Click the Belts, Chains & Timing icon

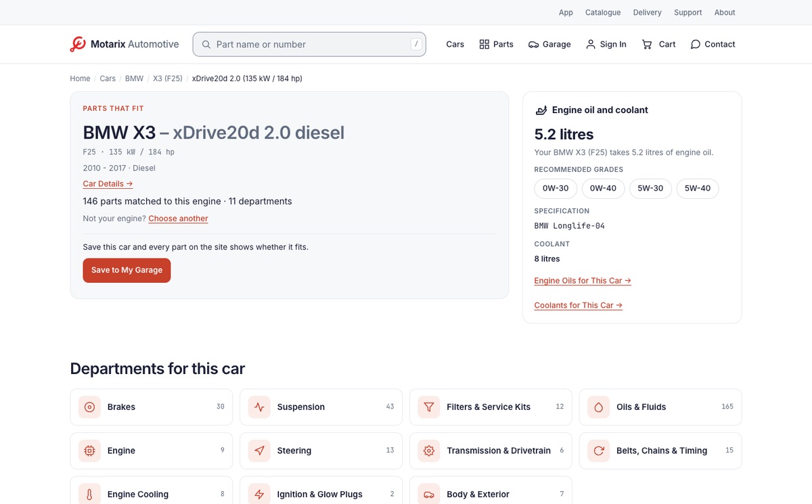pos(599,451)
